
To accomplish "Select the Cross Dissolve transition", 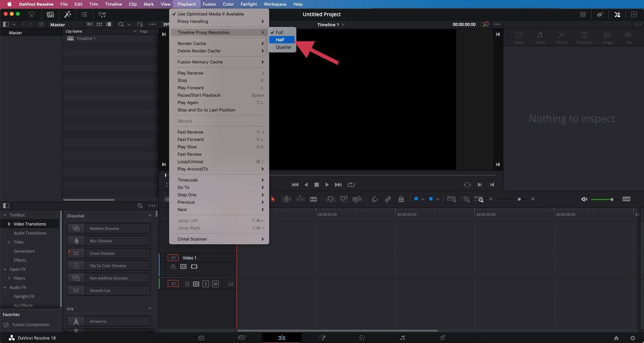I will point(109,253).
